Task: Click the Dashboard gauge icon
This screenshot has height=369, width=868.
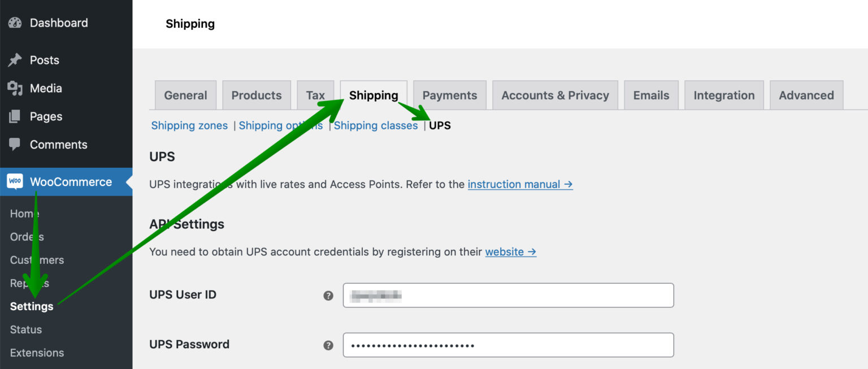Action: (x=15, y=23)
